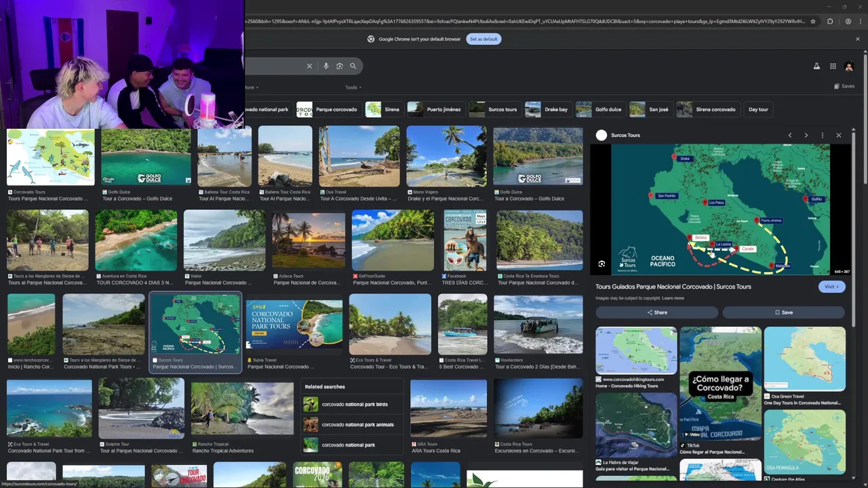The height and width of the screenshot is (488, 868).
Task: Click the large Surcos Tours map preview image
Action: coord(720,209)
